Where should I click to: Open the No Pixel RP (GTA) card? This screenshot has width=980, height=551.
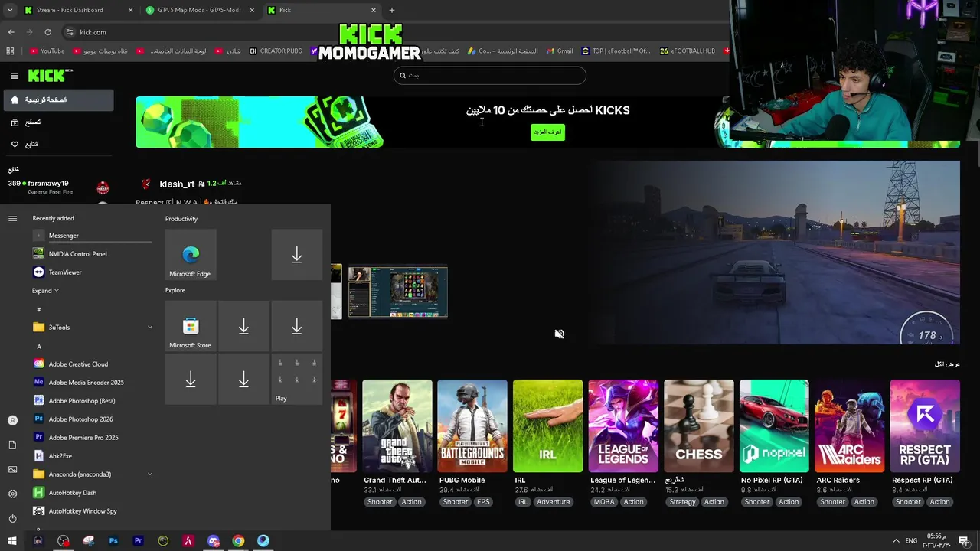point(774,426)
